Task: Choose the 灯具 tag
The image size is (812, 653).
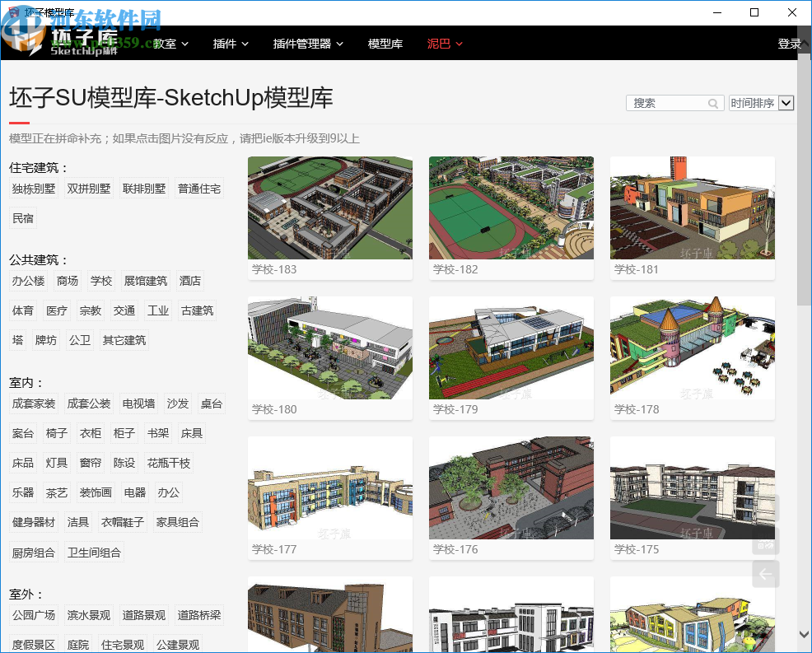Action: [57, 463]
